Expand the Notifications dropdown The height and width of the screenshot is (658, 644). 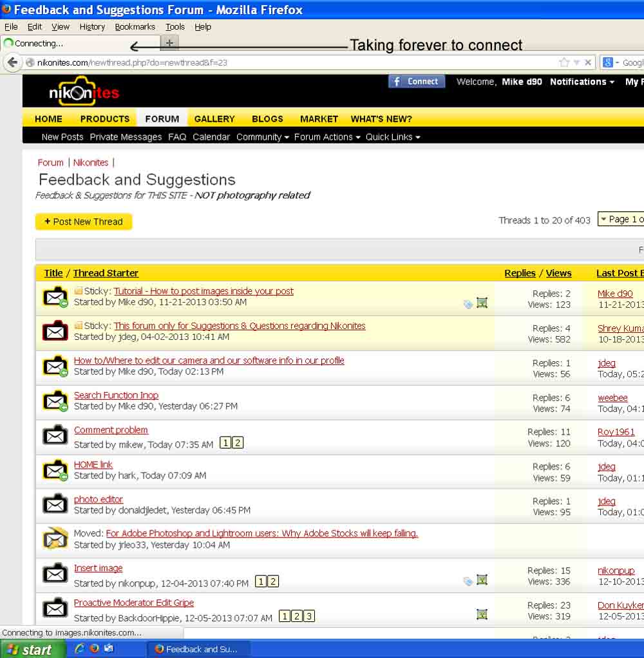coord(582,82)
